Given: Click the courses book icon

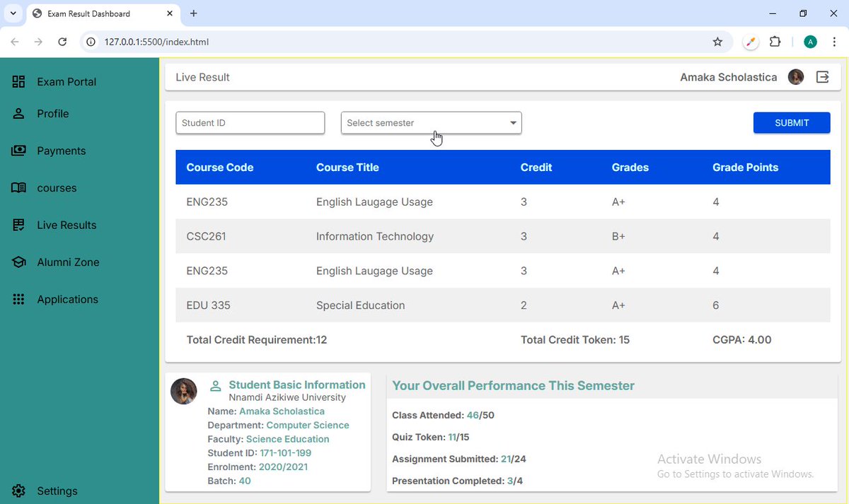Looking at the screenshot, I should tap(19, 188).
